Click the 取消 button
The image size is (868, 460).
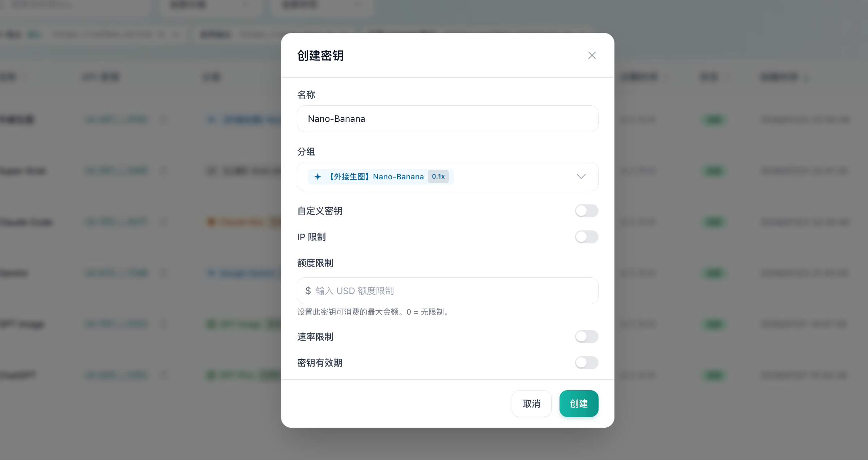point(531,404)
